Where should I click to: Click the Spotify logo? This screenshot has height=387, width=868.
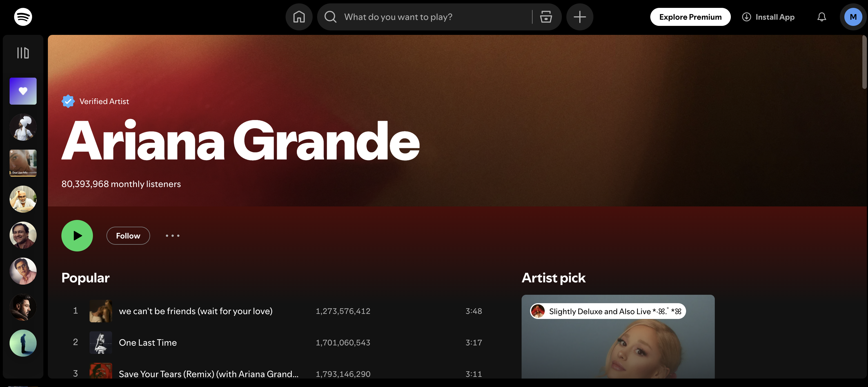[x=23, y=17]
